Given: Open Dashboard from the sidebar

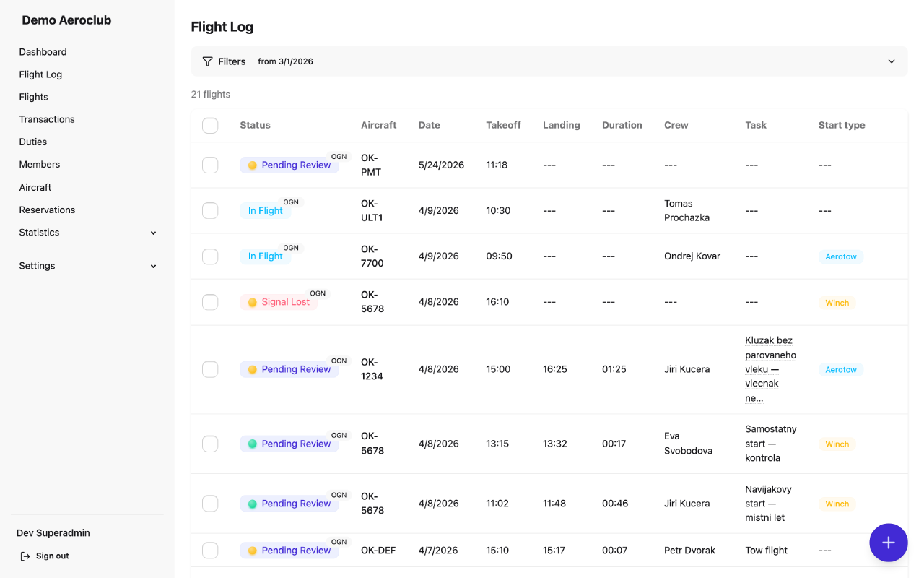Looking at the screenshot, I should (x=43, y=52).
